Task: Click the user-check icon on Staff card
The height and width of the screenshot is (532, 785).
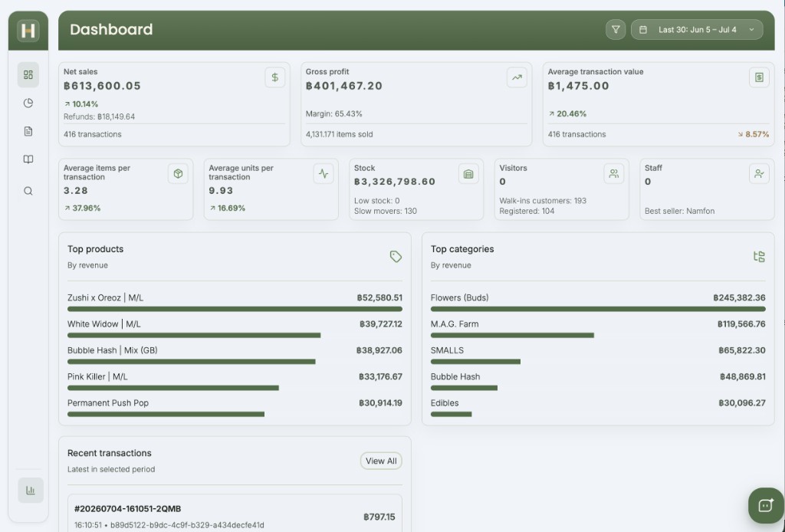Action: [759, 174]
